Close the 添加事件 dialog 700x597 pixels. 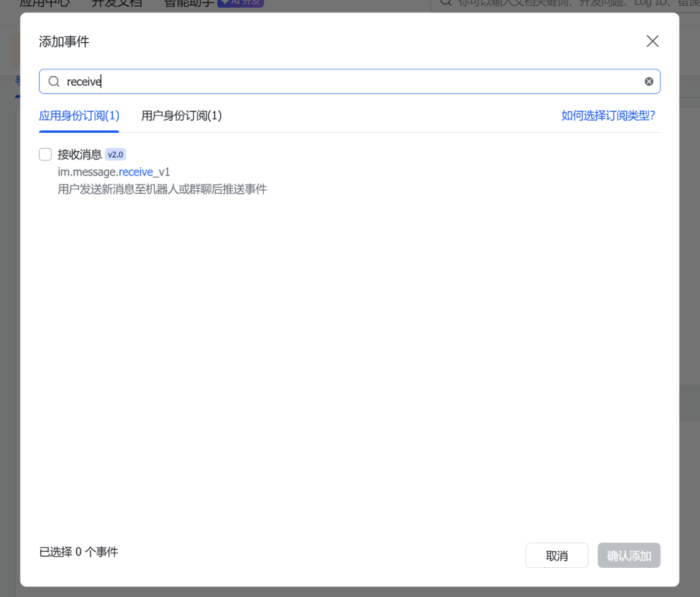tap(652, 41)
